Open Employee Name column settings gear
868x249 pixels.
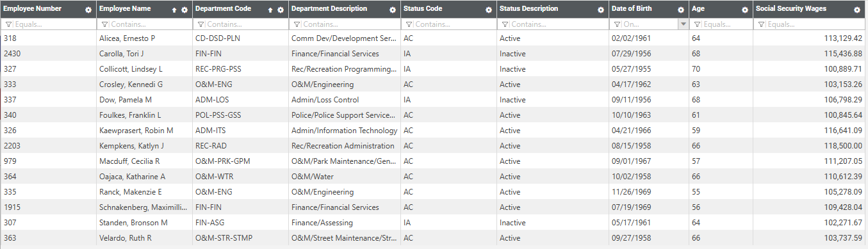(184, 10)
